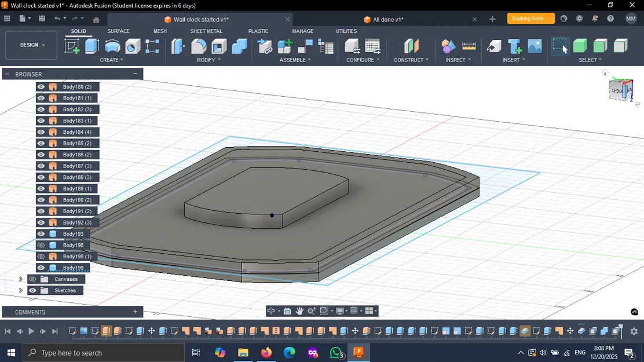Open the DESIGN workspace dropdown
The image size is (644, 362).
tap(32, 45)
